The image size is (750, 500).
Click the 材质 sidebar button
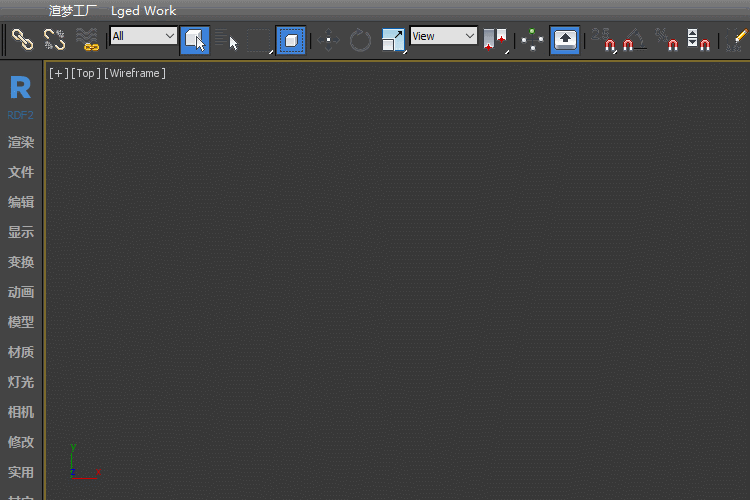[21, 352]
